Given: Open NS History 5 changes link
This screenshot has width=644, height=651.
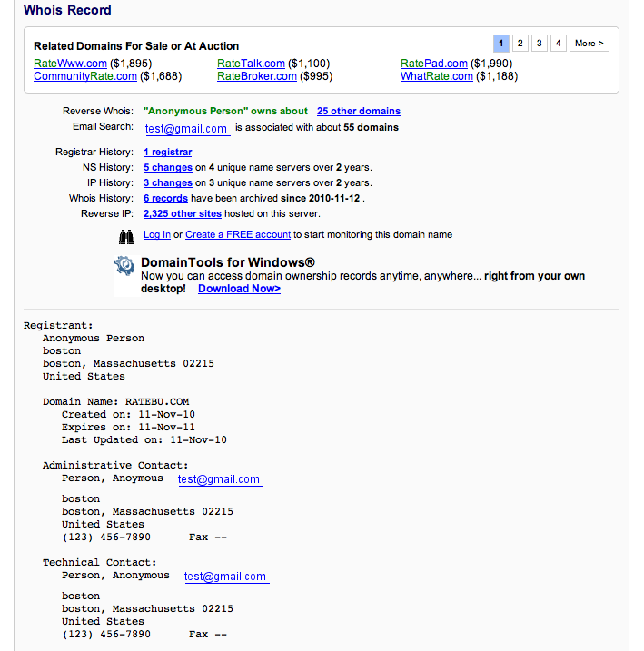Looking at the screenshot, I should pyautogui.click(x=168, y=167).
